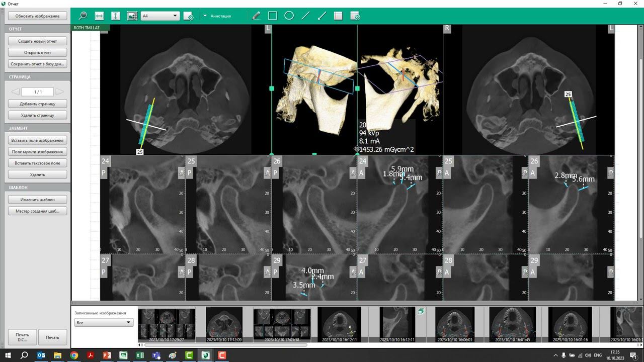Open Microsoft Teams from the taskbar
Image resolution: width=644 pixels, height=362 pixels.
pyautogui.click(x=156, y=355)
